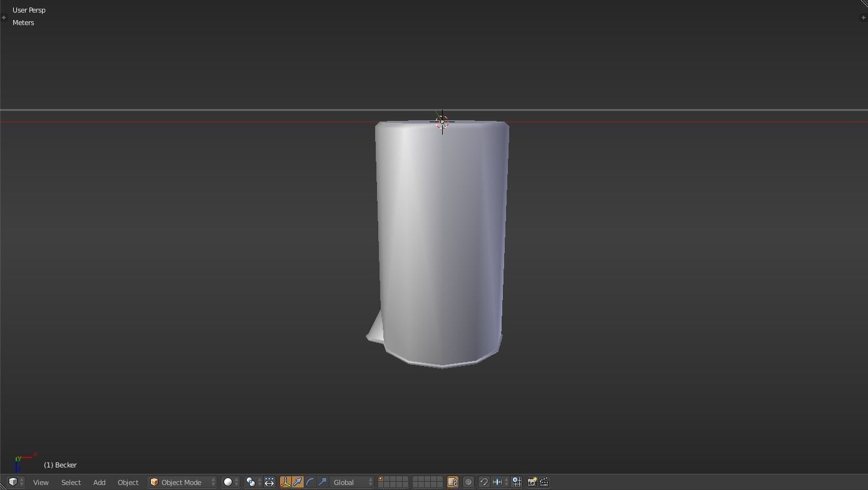Render OpenGL image of viewport
This screenshot has width=868, height=490.
coord(532,482)
